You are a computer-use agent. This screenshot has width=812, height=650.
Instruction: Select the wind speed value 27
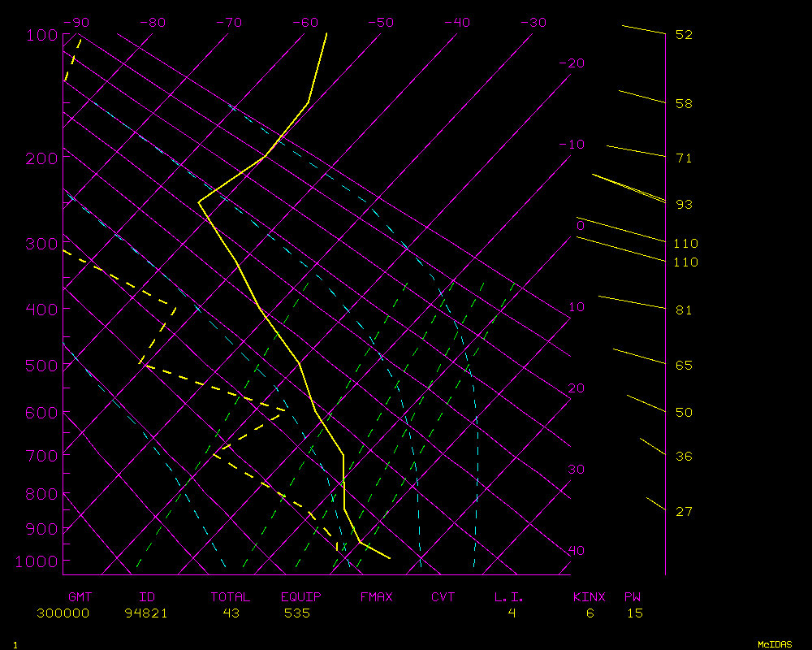pyautogui.click(x=684, y=511)
